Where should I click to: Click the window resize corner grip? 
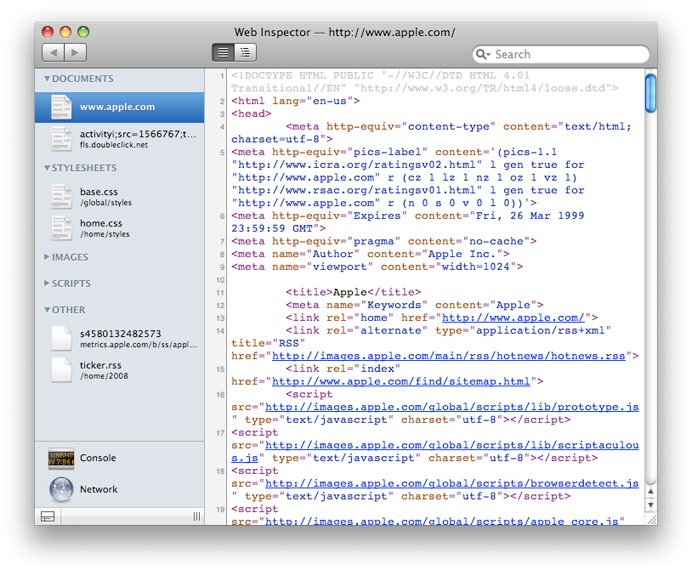(651, 519)
